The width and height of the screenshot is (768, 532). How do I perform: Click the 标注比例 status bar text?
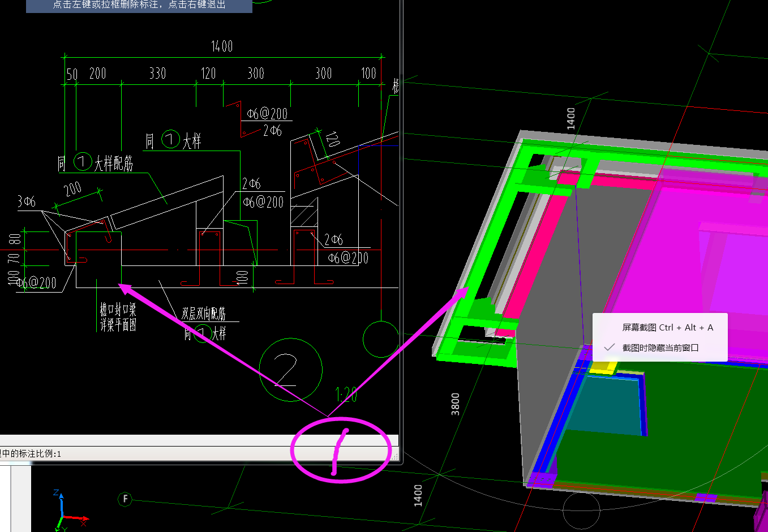tap(31, 453)
